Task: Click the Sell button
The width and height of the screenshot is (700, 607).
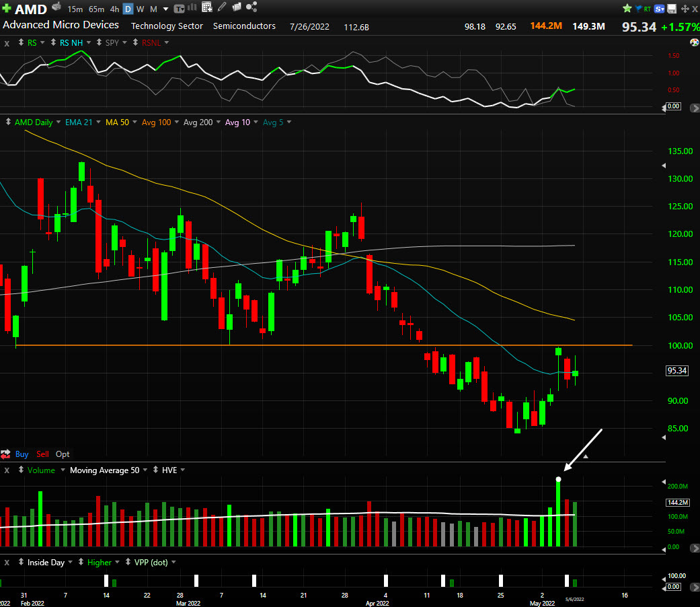Action: pyautogui.click(x=42, y=454)
